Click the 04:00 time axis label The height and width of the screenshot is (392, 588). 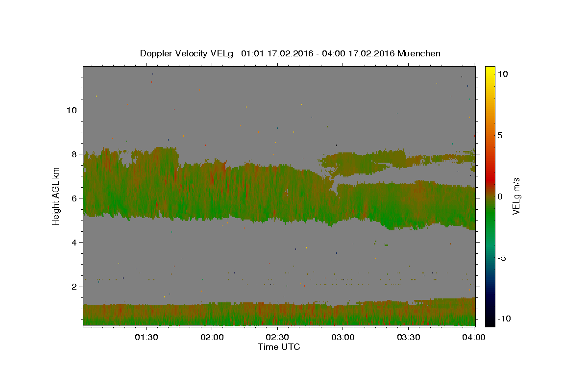[x=474, y=337]
